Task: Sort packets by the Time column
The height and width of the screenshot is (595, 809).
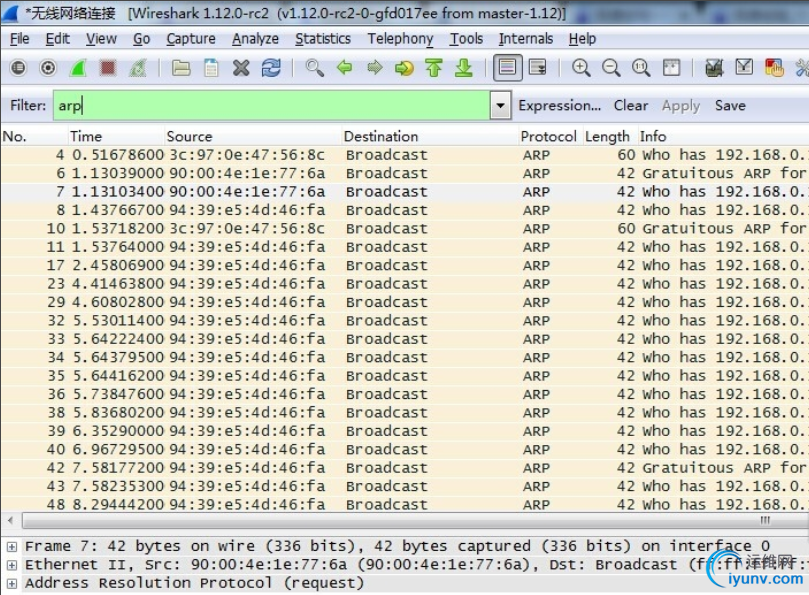Action: pos(116,136)
